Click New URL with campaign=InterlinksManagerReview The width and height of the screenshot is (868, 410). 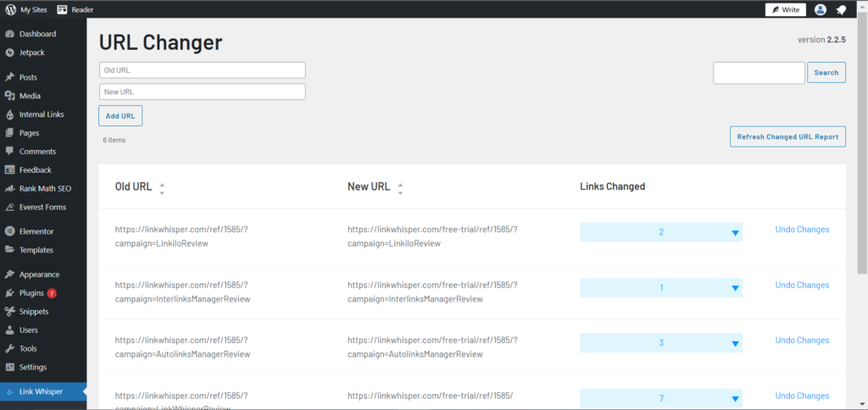[432, 291]
